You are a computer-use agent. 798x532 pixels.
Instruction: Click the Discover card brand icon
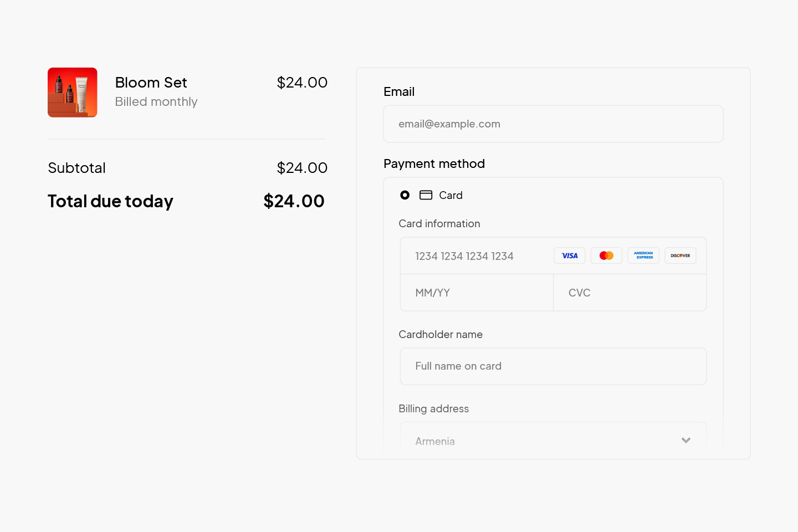pos(680,255)
